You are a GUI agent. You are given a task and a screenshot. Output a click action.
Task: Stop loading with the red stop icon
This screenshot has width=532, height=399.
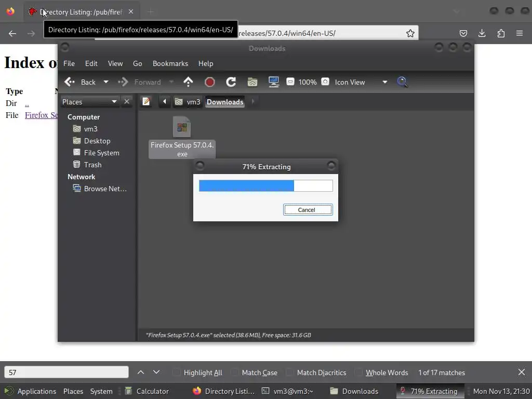[210, 82]
